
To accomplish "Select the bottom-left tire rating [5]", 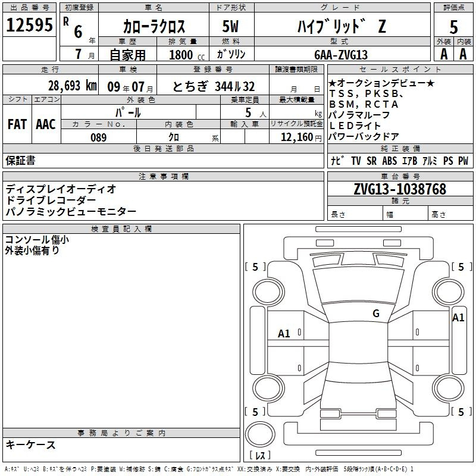I will (x=255, y=412).
